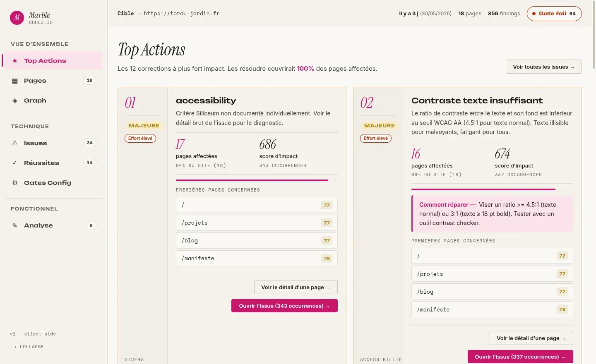Click the accessibility card impact progress bar

point(257,180)
